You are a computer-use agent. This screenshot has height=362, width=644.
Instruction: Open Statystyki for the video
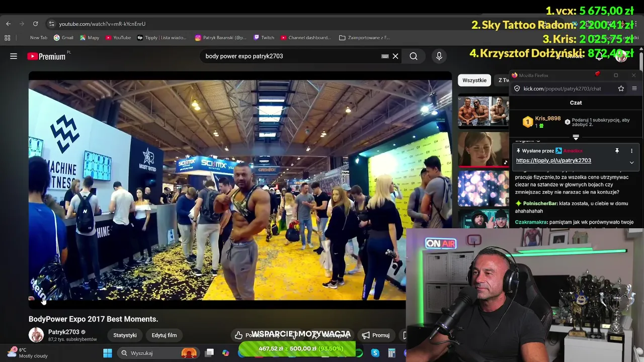(125, 335)
